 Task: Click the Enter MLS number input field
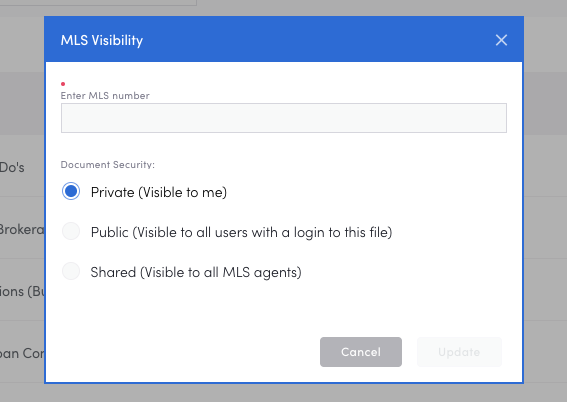(284, 118)
